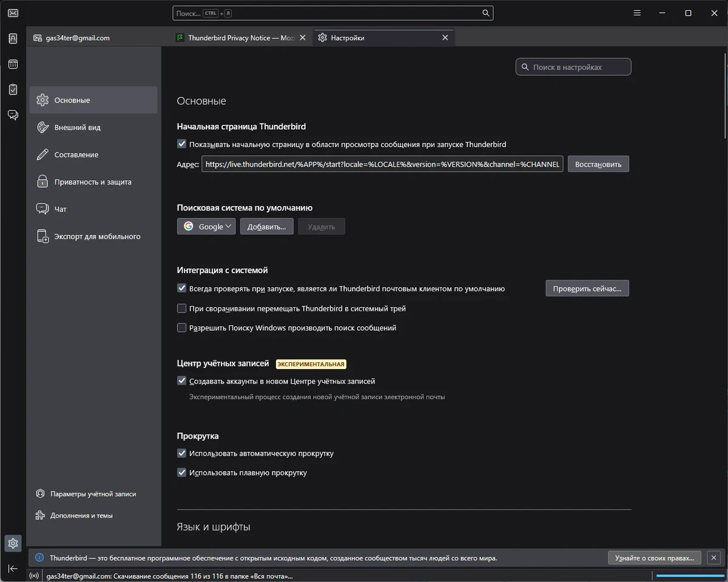Image resolution: width=728 pixels, height=582 pixels.
Task: Click the start page Адрес URL field
Action: [x=382, y=164]
